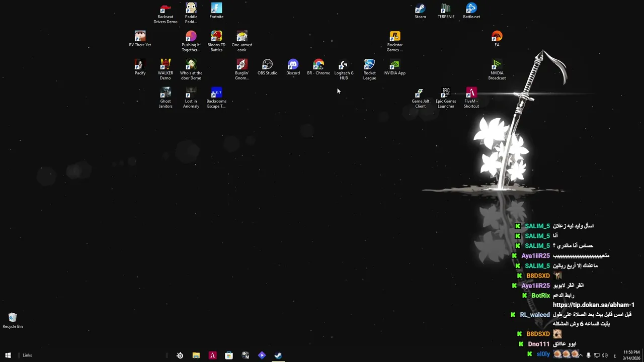Click the BotRix username in the chat overlay

541,296
